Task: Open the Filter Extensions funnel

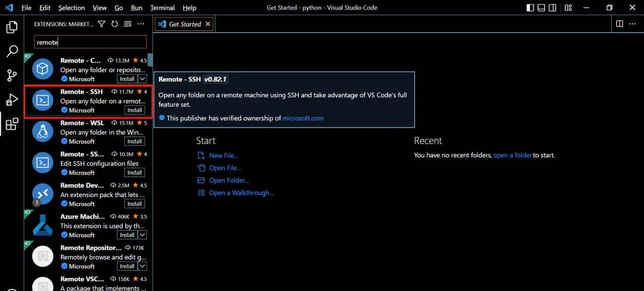Action: [x=102, y=24]
